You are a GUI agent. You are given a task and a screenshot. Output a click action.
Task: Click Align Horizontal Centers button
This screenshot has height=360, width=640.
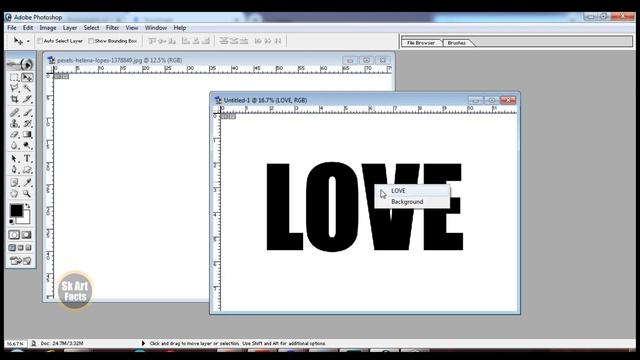click(196, 41)
